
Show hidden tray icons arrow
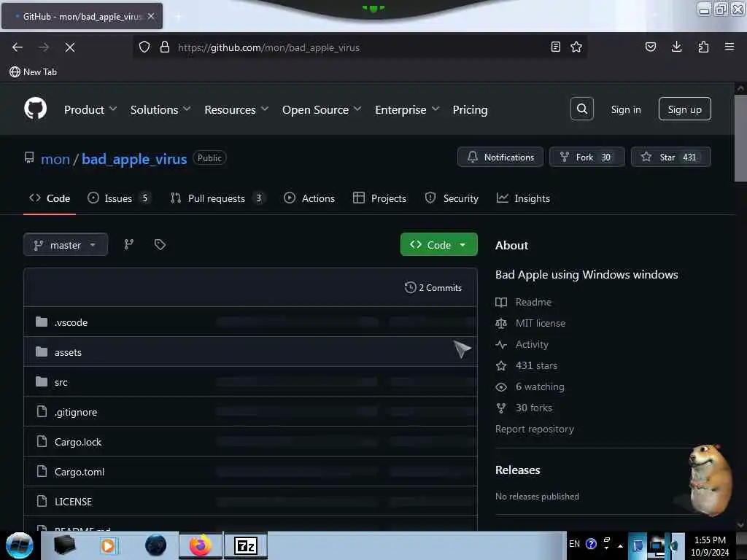click(620, 545)
